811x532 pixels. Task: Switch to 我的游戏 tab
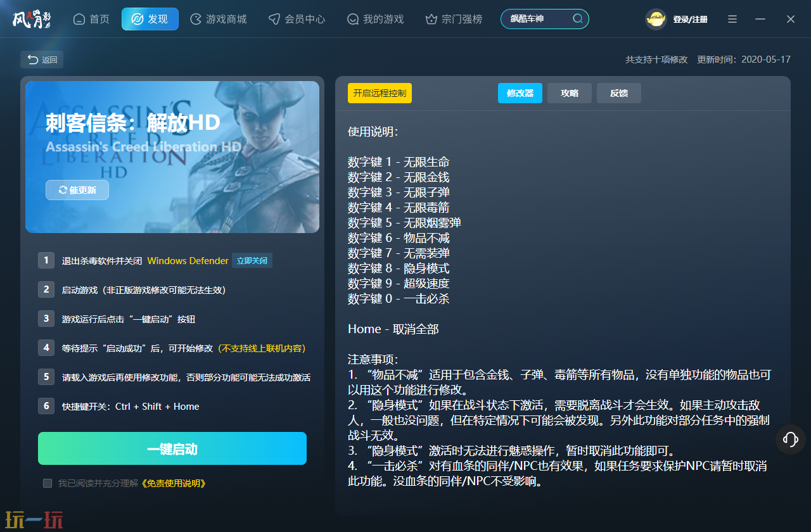tap(375, 19)
